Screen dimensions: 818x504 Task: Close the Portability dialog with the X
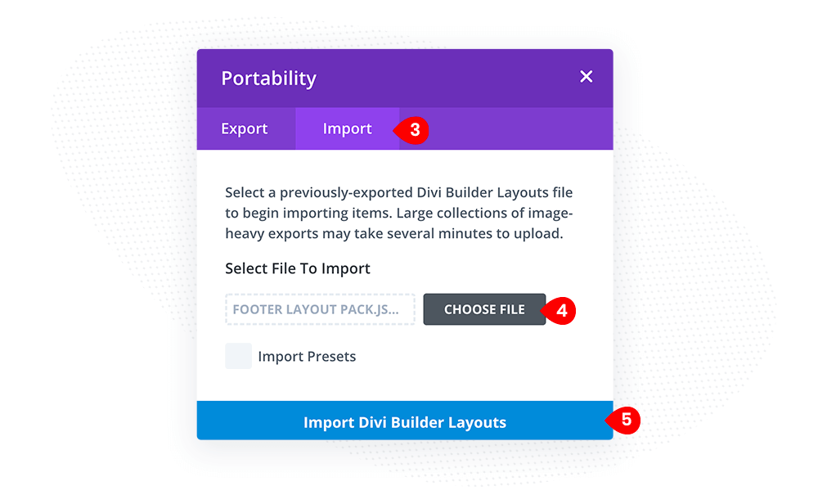(x=586, y=77)
